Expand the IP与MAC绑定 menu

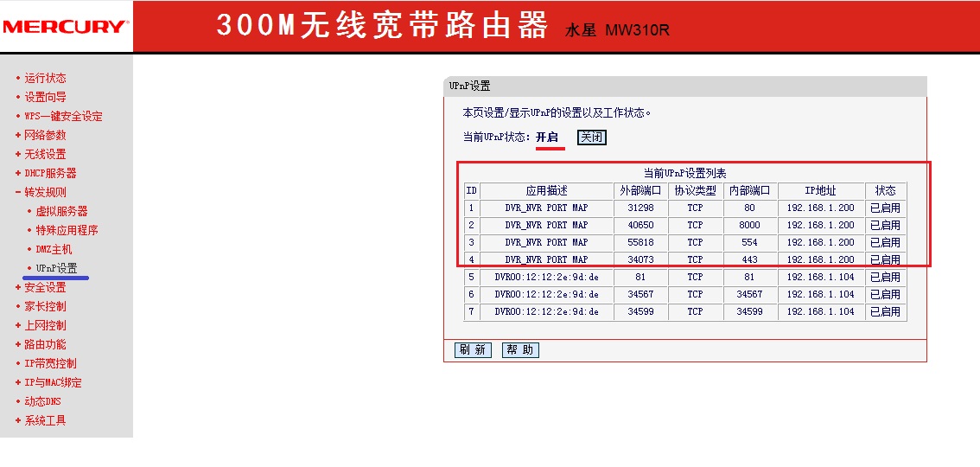pyautogui.click(x=53, y=382)
